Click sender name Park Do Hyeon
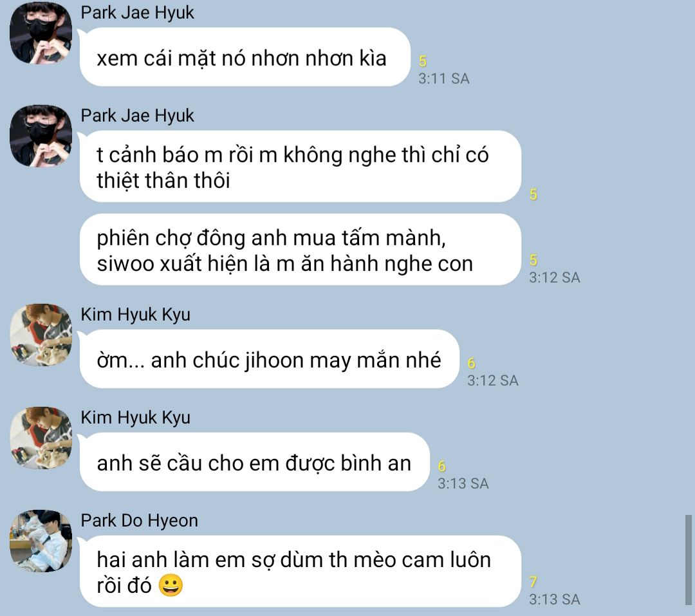 coord(139,520)
